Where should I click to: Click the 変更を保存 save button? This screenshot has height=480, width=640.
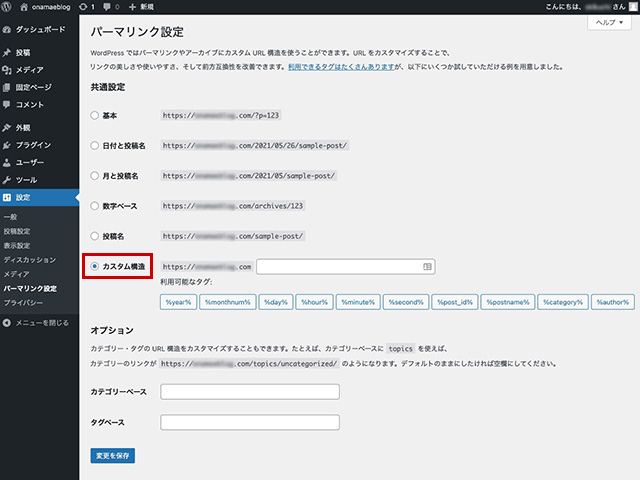(113, 456)
